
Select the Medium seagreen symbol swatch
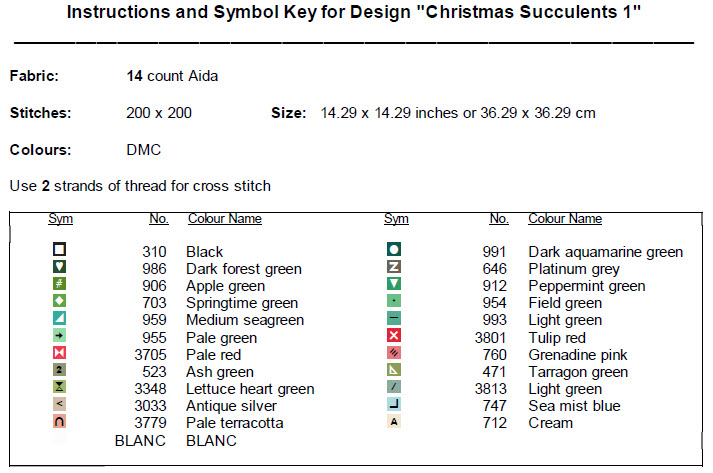coord(59,319)
